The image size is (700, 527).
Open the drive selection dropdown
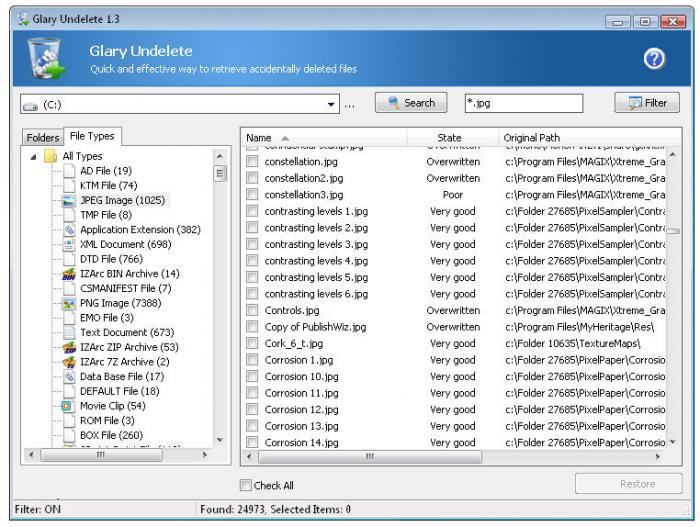point(332,104)
